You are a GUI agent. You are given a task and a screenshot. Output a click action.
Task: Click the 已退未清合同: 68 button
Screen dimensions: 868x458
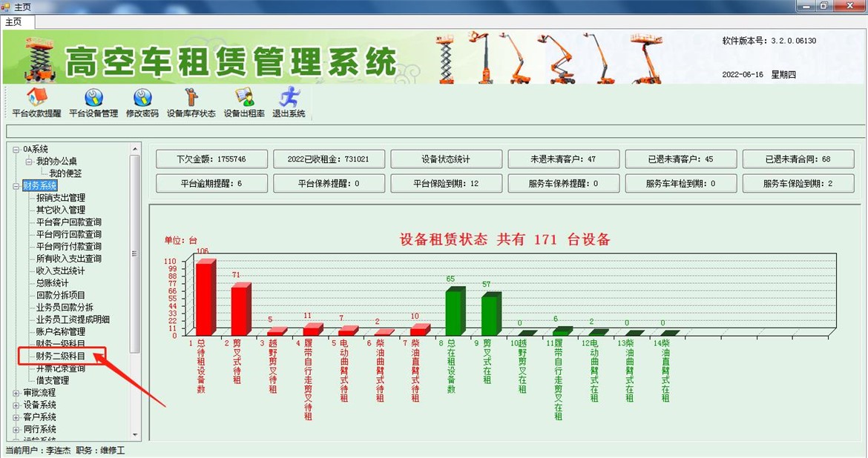click(798, 159)
